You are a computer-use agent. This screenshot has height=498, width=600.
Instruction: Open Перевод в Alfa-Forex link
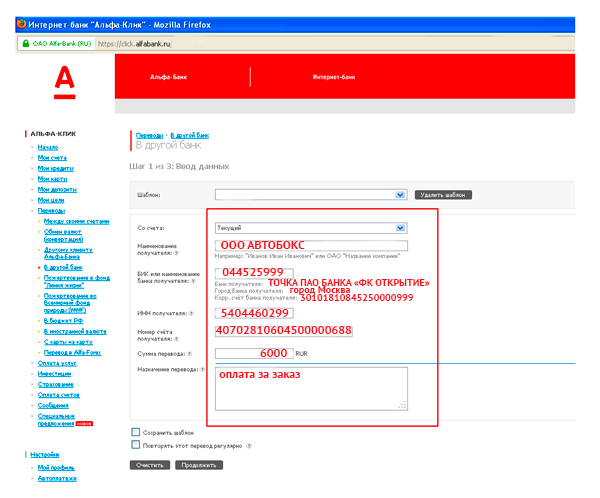(x=72, y=353)
